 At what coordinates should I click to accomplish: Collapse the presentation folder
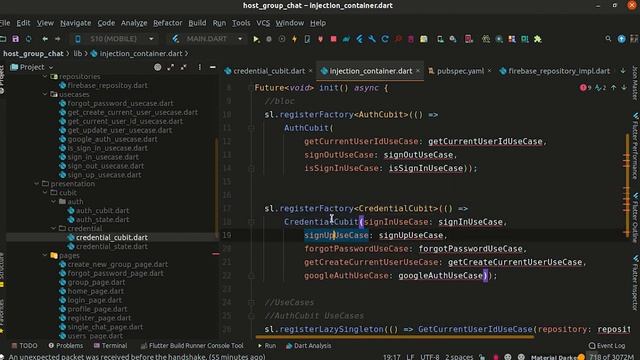pos(36,184)
